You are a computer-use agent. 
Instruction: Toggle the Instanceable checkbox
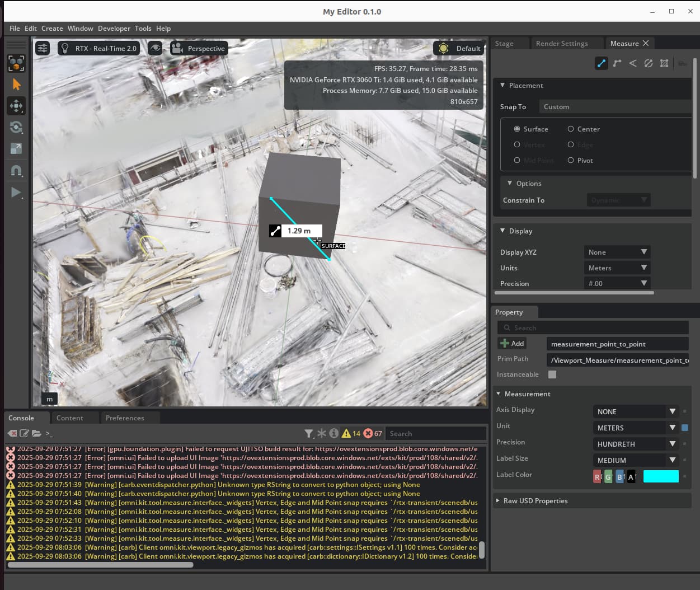coord(552,374)
